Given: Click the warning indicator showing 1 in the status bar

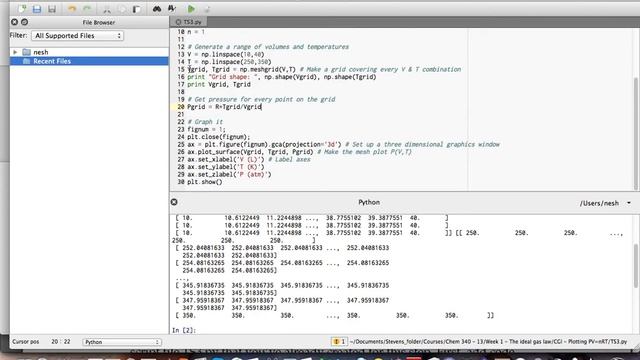Looking at the screenshot, I should tap(339, 341).
